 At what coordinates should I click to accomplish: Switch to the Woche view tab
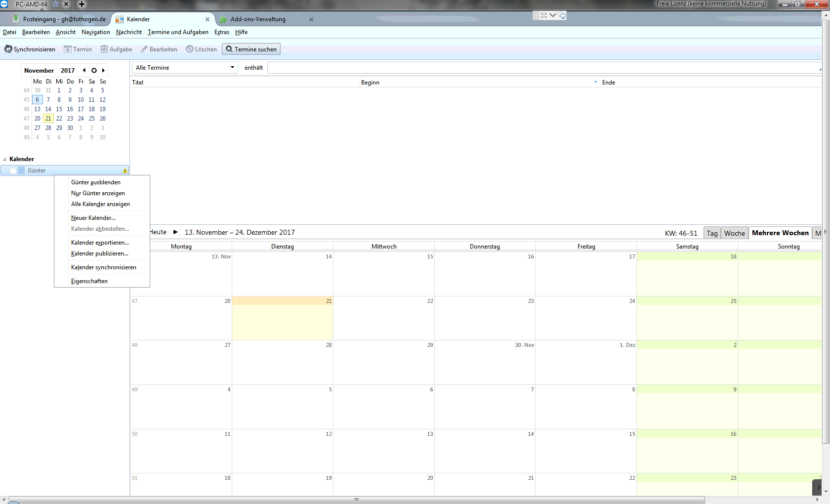pyautogui.click(x=734, y=233)
